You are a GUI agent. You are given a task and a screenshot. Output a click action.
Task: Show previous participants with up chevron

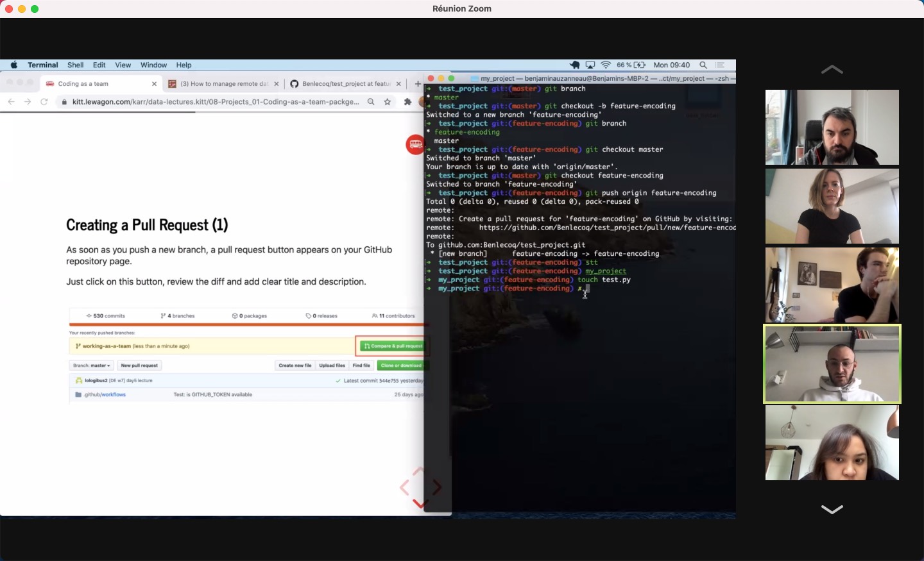coord(832,69)
